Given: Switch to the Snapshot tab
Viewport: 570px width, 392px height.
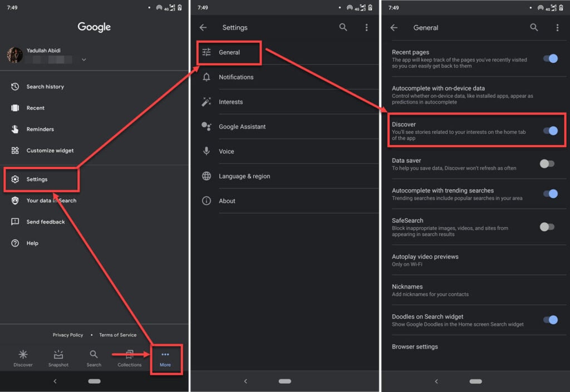Looking at the screenshot, I should click(x=58, y=358).
